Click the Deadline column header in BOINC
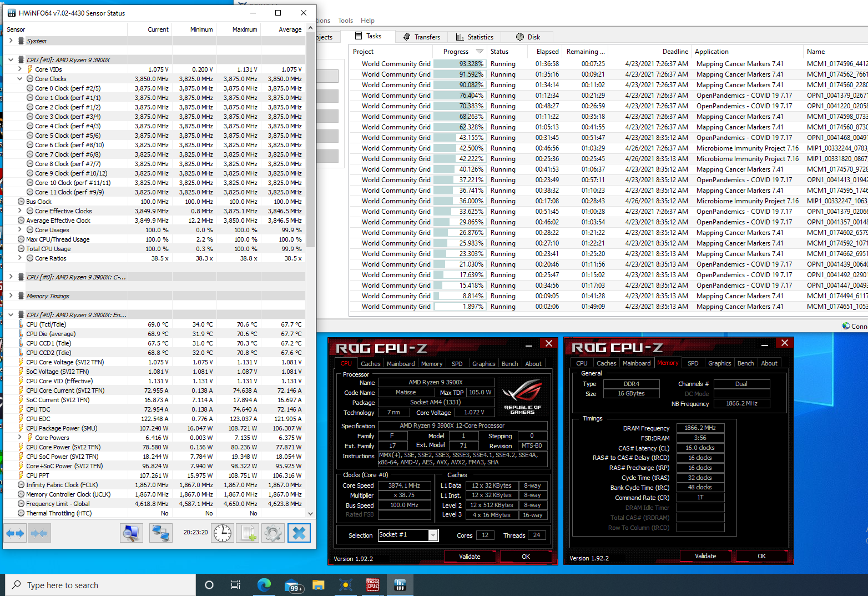This screenshot has height=596, width=868. [x=649, y=52]
